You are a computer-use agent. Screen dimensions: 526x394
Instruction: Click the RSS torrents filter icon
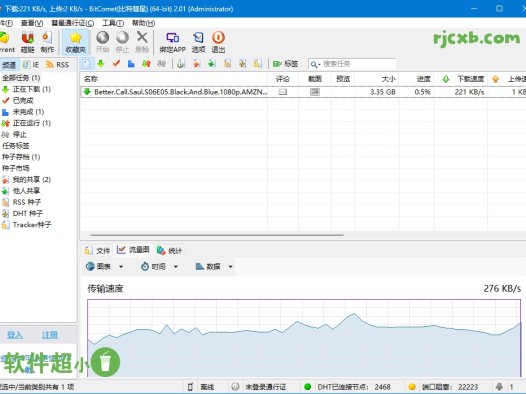[x=227, y=64]
